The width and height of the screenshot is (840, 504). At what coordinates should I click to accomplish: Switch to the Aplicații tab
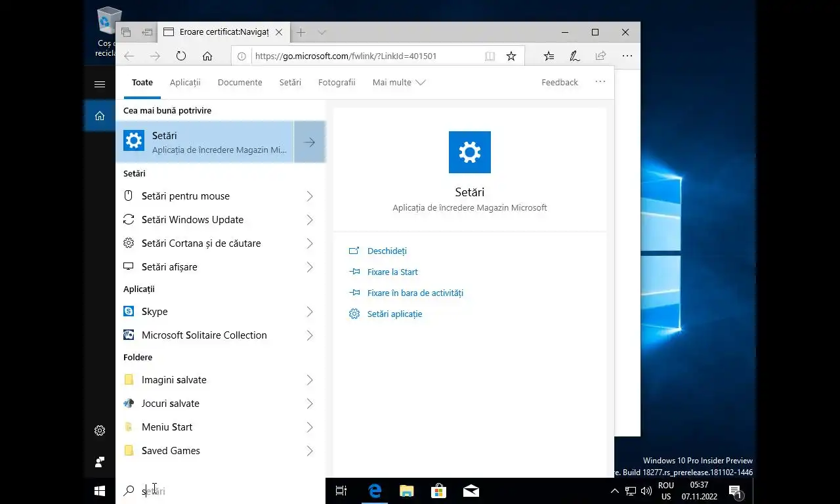(x=185, y=83)
